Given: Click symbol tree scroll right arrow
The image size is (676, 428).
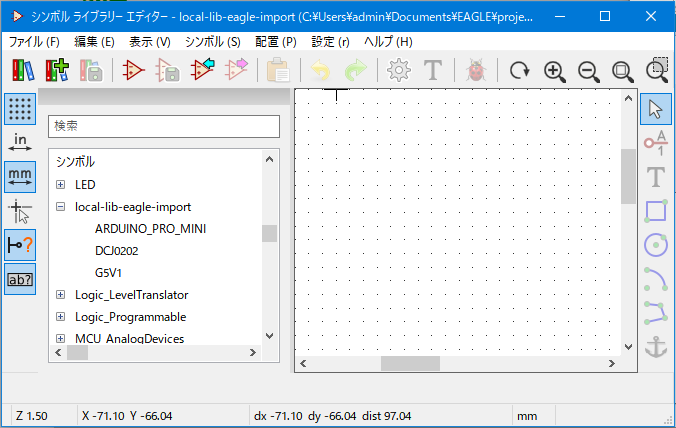Looking at the screenshot, I should point(253,353).
